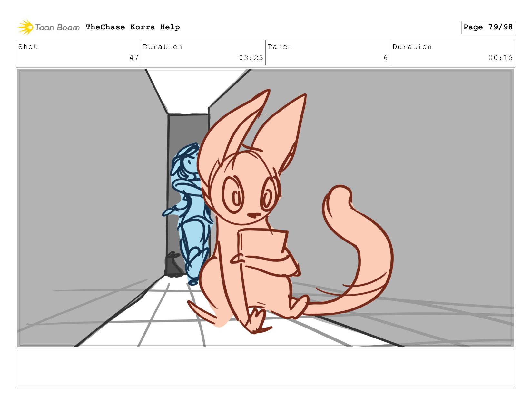Click the storyboard panel drawing
The height and width of the screenshot is (411, 532).
coord(265,208)
